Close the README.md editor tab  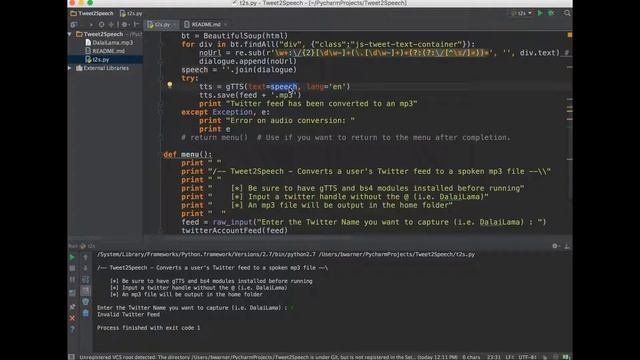click(x=225, y=24)
